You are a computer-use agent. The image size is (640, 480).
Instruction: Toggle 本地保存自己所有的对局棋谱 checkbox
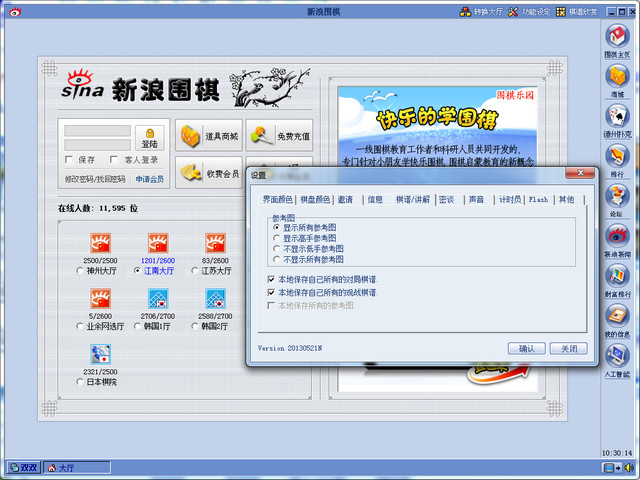(271, 279)
